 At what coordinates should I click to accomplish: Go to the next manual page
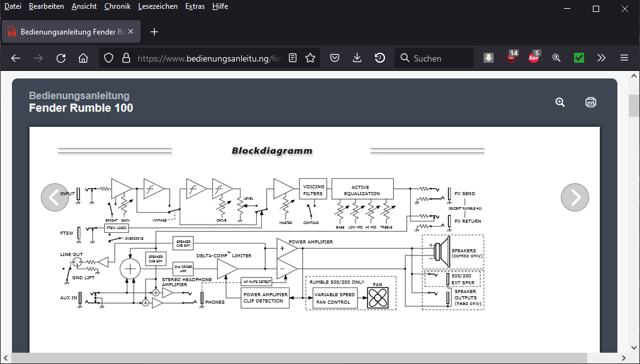[x=575, y=198]
